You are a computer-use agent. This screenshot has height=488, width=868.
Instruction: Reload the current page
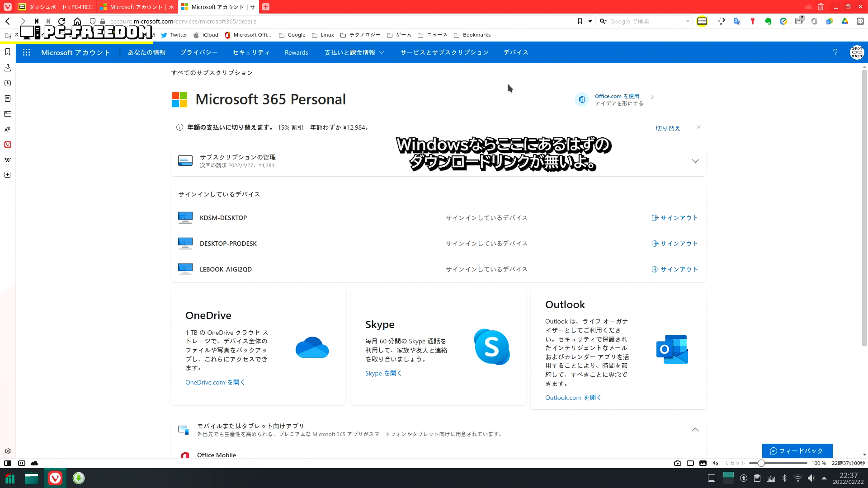coord(62,21)
